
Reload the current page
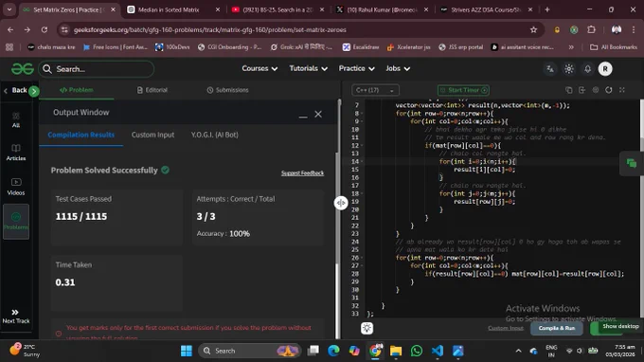tap(45, 29)
